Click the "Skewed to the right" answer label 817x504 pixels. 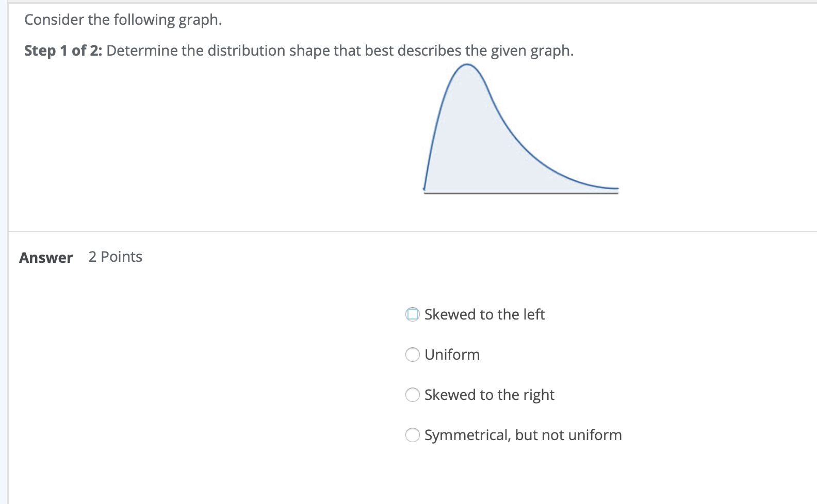489,395
